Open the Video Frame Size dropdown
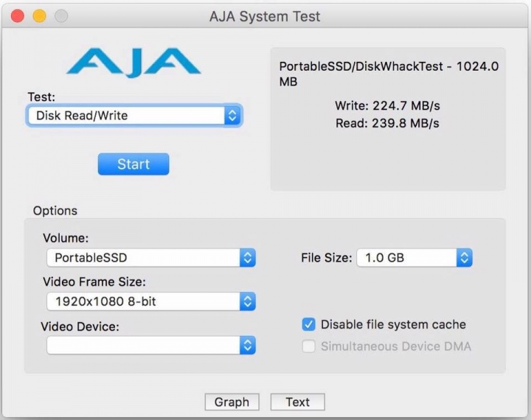This screenshot has width=531, height=420. tap(151, 301)
